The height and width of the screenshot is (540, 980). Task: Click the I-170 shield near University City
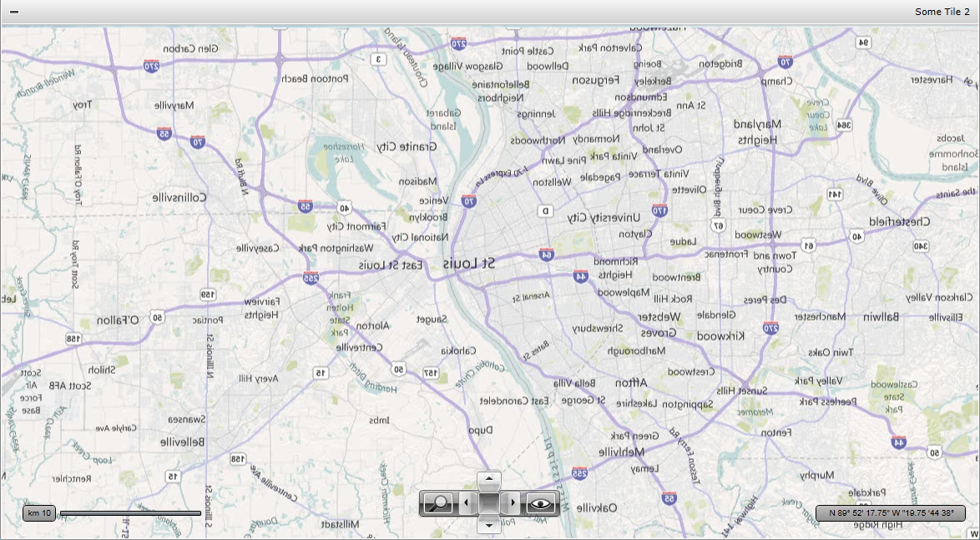[x=659, y=210]
